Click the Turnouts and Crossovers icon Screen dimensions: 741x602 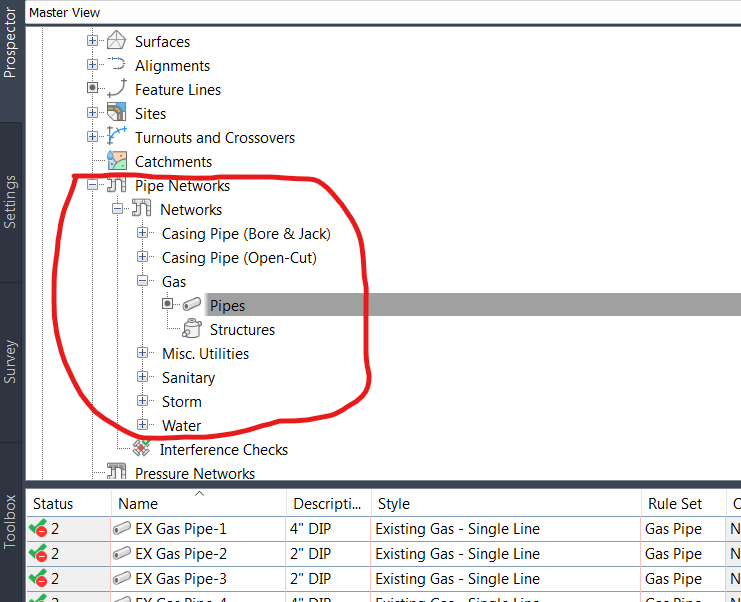click(x=116, y=136)
